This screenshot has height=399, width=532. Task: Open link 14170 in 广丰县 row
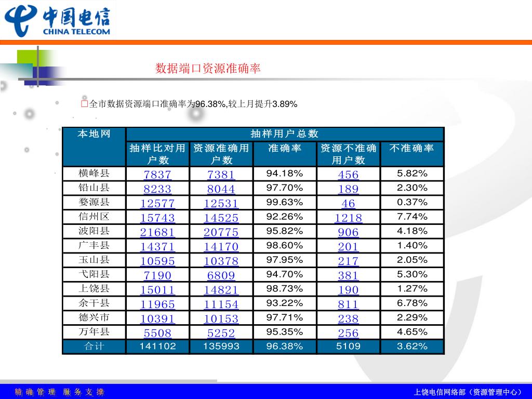(x=221, y=247)
